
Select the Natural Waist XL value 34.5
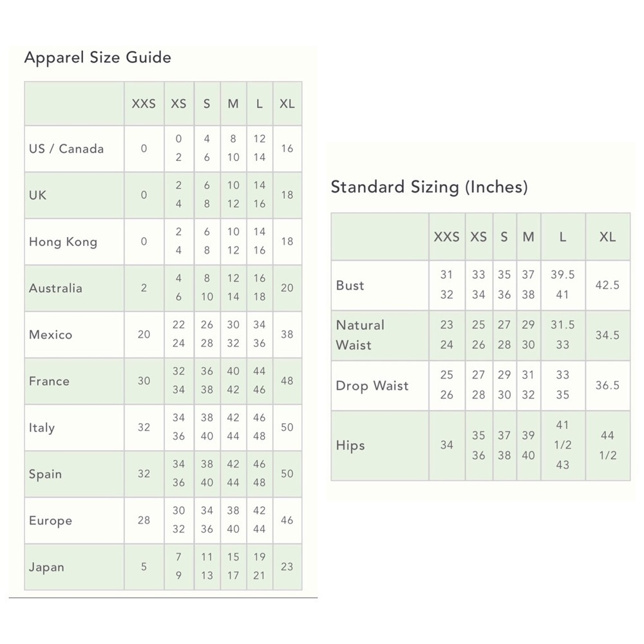click(607, 335)
